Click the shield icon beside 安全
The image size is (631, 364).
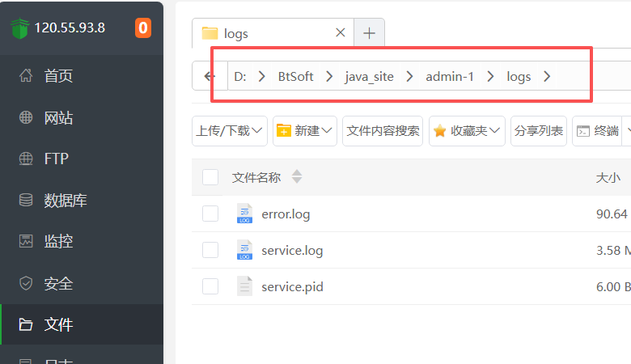[x=26, y=283]
